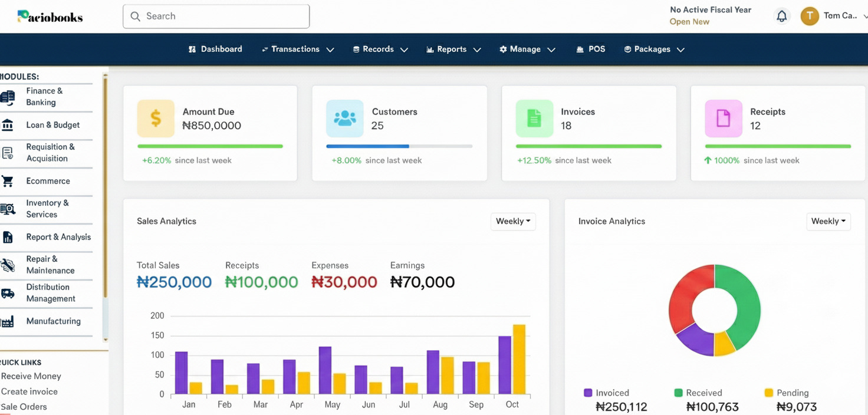
Task: Switch to the Dashboard menu item
Action: pyautogui.click(x=215, y=49)
